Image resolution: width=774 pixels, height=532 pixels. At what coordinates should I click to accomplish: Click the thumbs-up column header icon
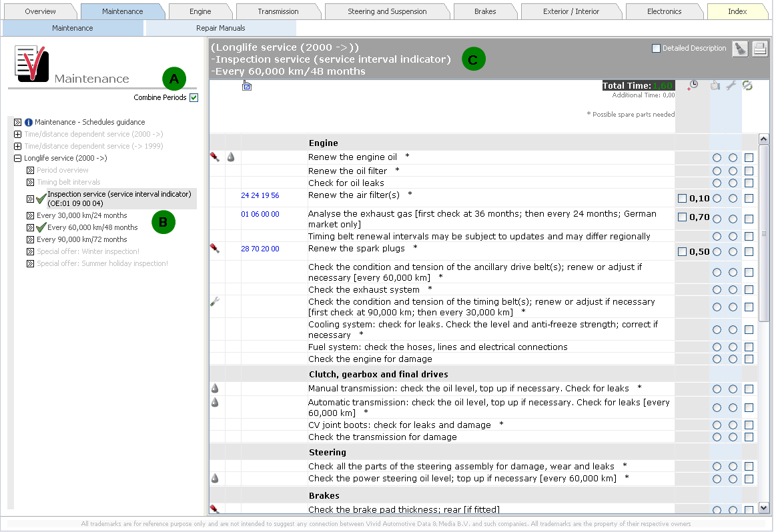715,85
